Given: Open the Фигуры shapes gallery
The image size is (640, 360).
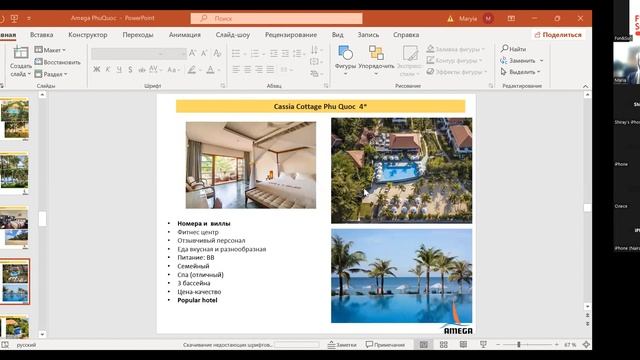Looking at the screenshot, I should pyautogui.click(x=345, y=60).
